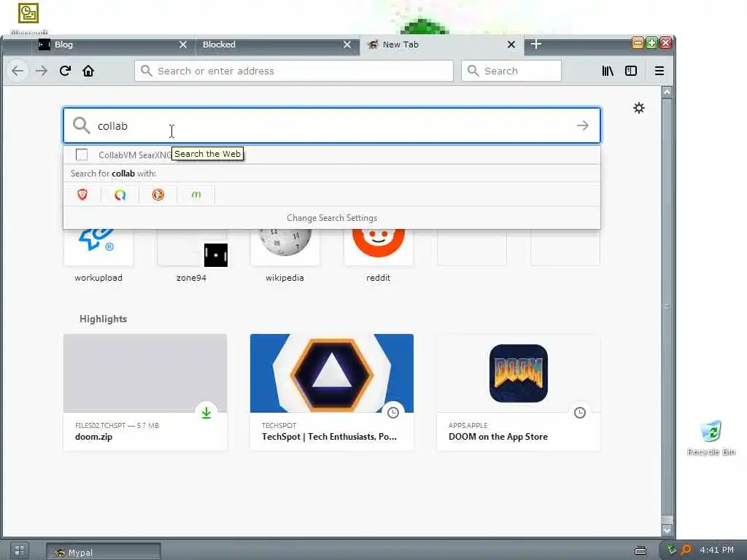Image resolution: width=747 pixels, height=560 pixels.
Task: Search collab with green m engine icon
Action: coord(196,194)
